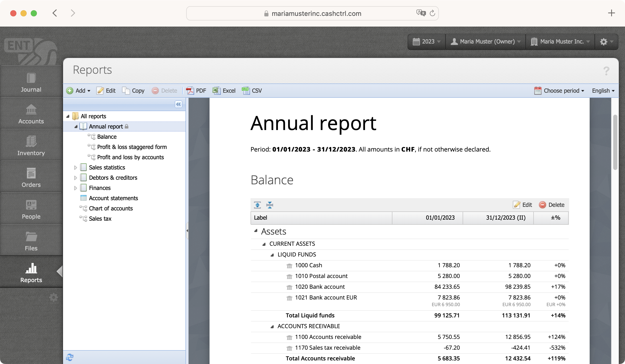625x364 pixels.
Task: Refresh the reports tree
Action: pos(70,357)
